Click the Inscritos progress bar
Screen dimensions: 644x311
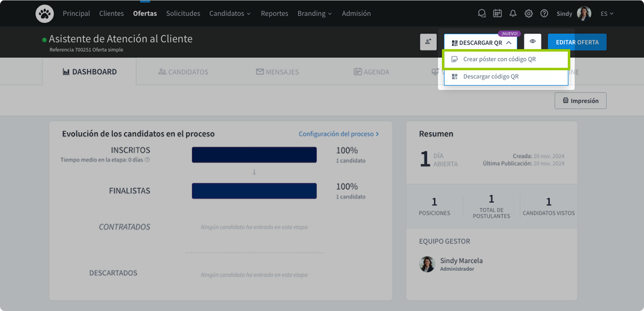pos(254,155)
